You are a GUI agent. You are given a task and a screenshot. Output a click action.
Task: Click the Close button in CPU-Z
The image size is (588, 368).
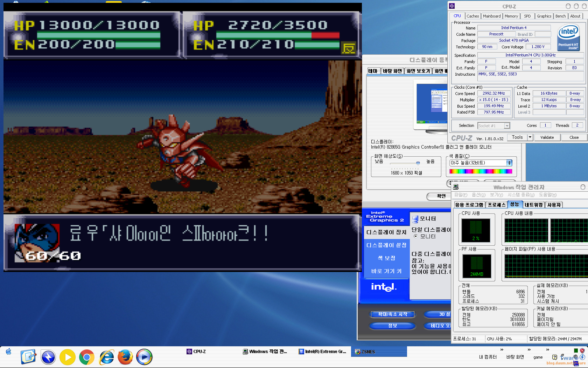coord(574,137)
